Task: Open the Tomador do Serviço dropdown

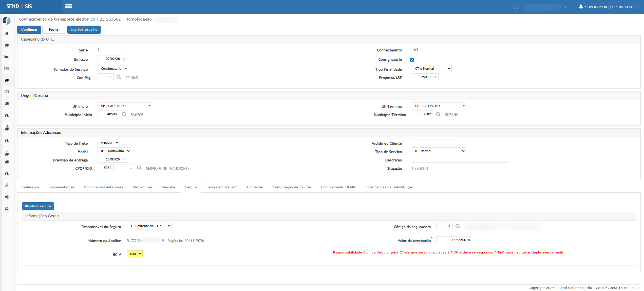Action: (x=113, y=69)
